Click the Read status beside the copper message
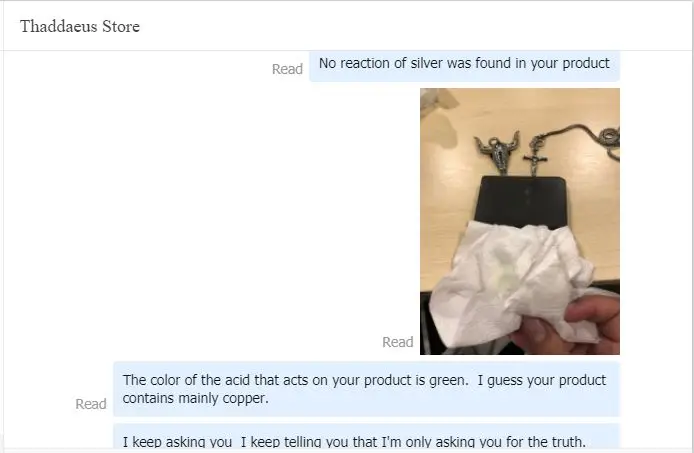 (x=91, y=404)
